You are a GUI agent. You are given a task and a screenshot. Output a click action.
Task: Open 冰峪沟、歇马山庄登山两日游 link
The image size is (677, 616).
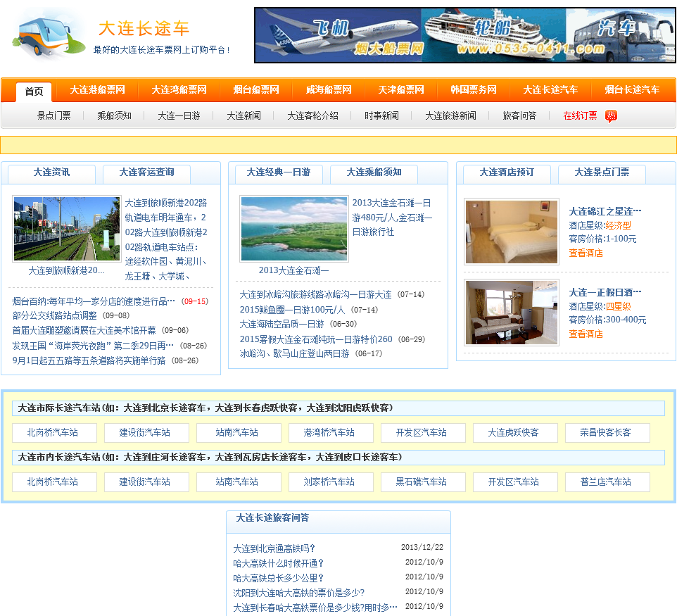tap(294, 354)
